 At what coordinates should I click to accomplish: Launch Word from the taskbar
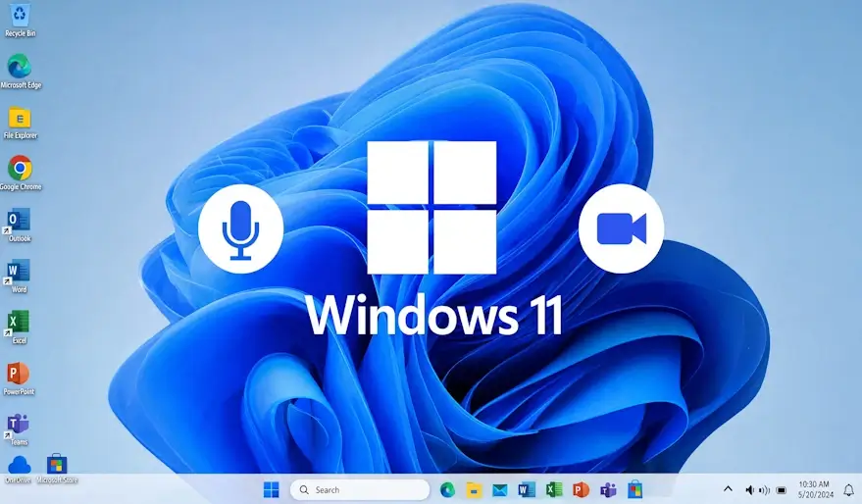[527, 489]
